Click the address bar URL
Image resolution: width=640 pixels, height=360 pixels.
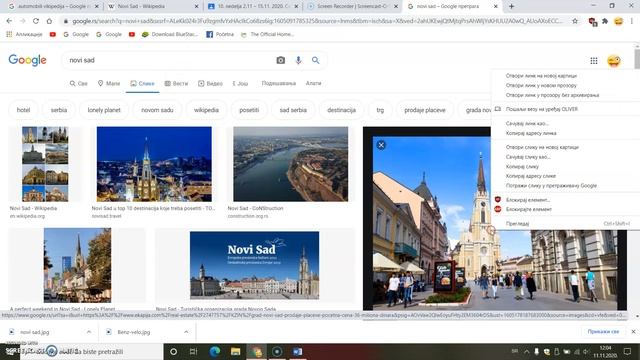coord(317,21)
